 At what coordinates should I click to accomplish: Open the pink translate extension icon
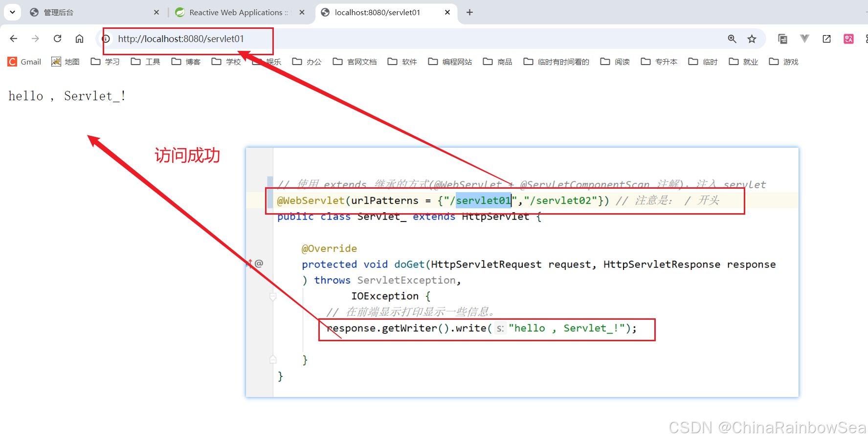point(848,38)
